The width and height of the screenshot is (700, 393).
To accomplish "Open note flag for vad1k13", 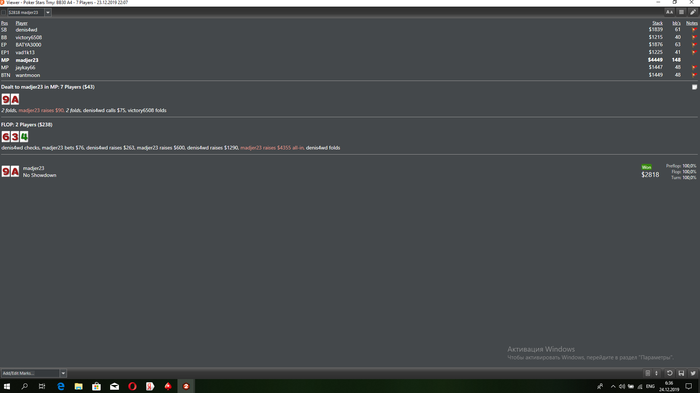I will (x=694, y=53).
